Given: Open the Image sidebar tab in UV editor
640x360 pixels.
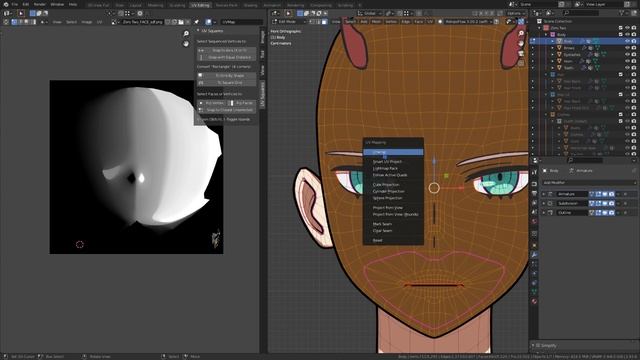Looking at the screenshot, I should coord(262,37).
